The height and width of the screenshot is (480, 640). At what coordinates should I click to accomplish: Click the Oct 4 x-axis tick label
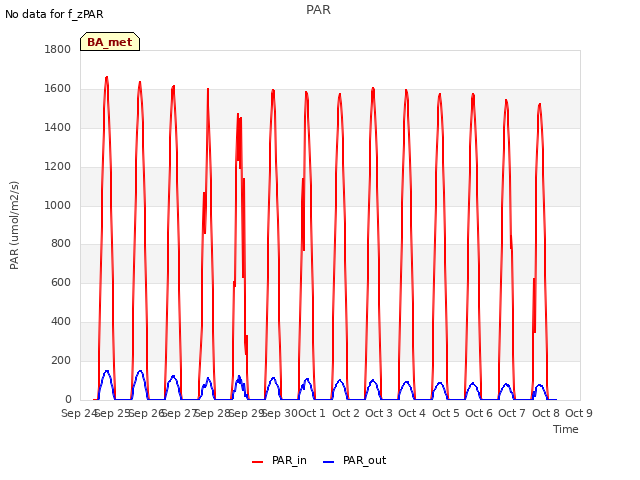coord(412,413)
